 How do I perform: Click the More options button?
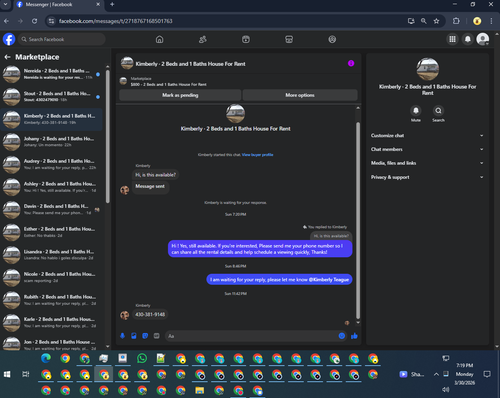(300, 95)
